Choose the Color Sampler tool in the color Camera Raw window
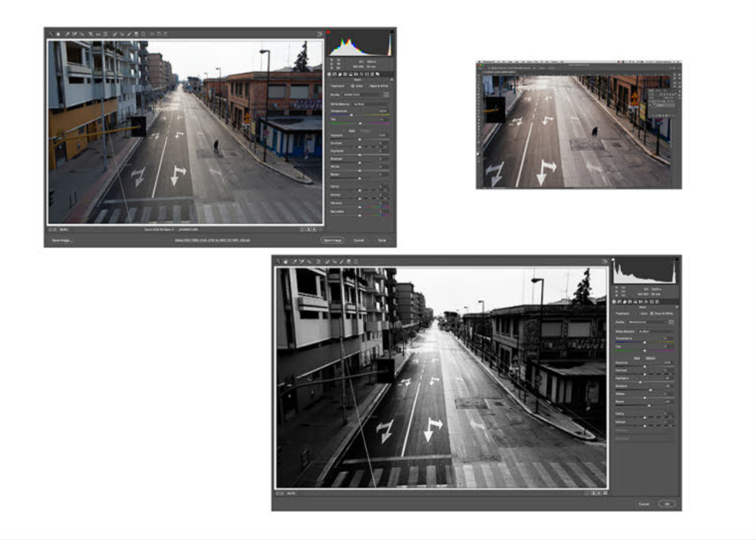This screenshot has height=540, width=756. pyautogui.click(x=74, y=34)
